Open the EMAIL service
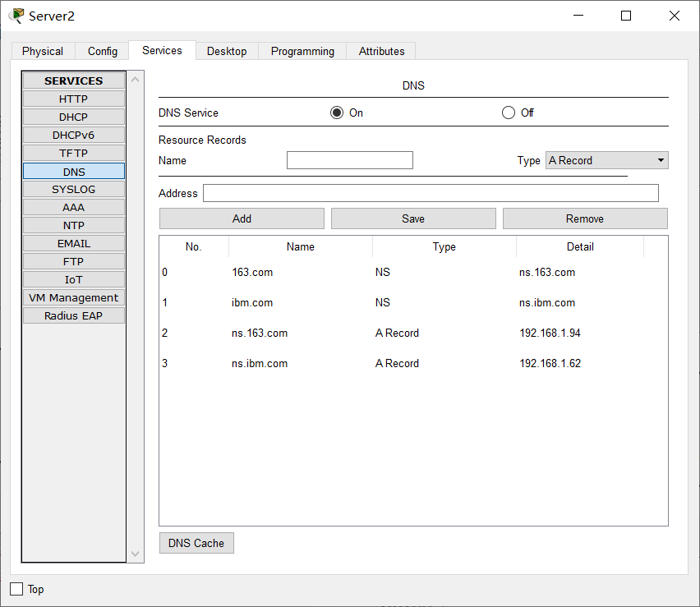Viewport: 700px width, 607px height. 74,243
